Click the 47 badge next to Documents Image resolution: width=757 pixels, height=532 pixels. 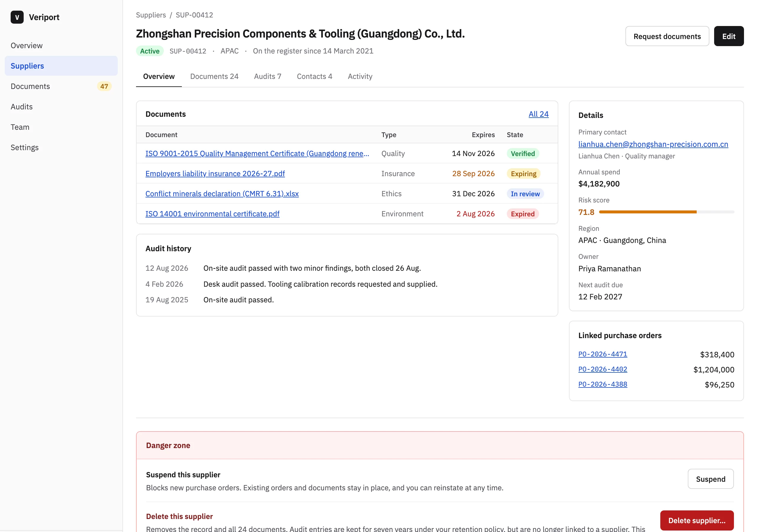tap(104, 86)
